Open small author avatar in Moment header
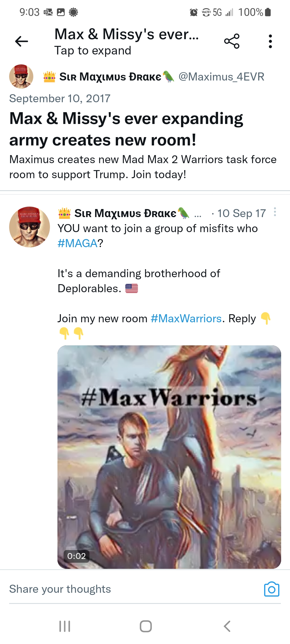Image resolution: width=290 pixels, height=644 pixels. [x=21, y=76]
